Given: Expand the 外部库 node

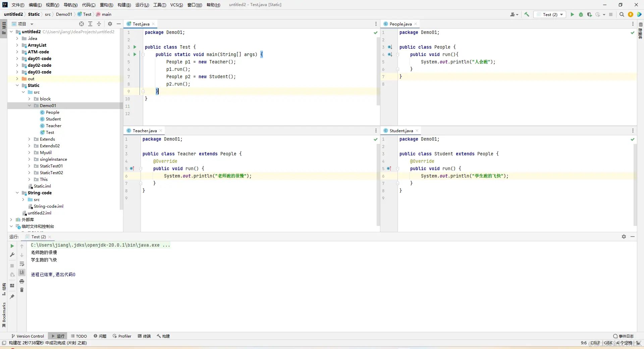Looking at the screenshot, I should point(11,219).
